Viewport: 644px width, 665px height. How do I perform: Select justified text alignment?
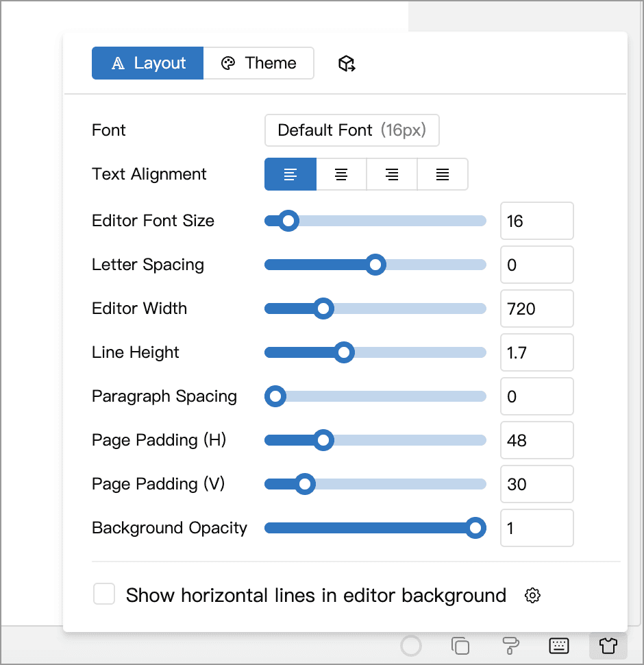click(443, 174)
